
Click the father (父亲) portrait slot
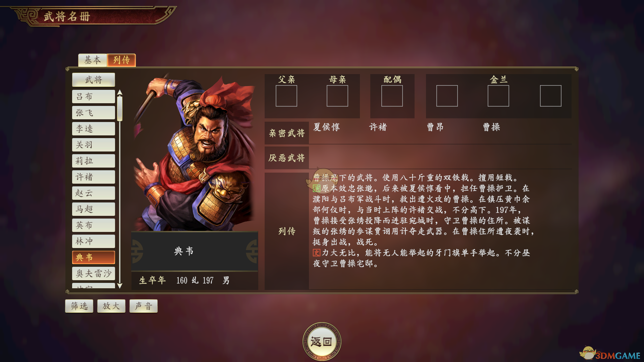(286, 96)
